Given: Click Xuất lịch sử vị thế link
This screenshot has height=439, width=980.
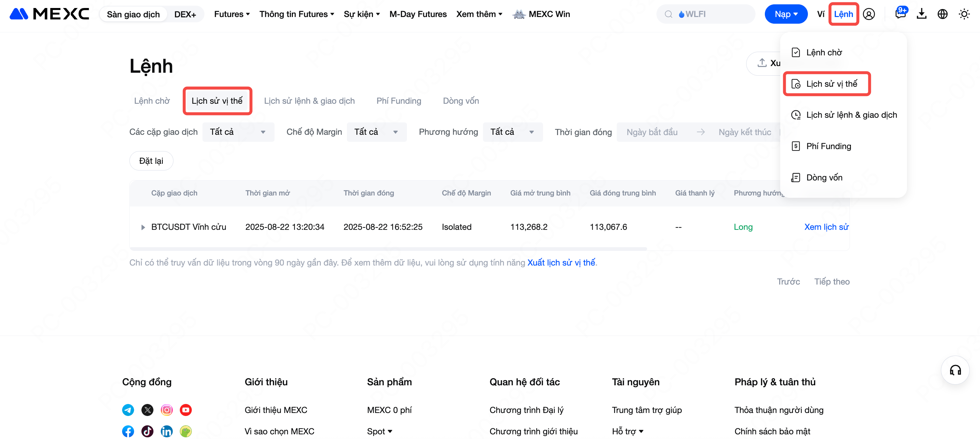Looking at the screenshot, I should [x=561, y=263].
